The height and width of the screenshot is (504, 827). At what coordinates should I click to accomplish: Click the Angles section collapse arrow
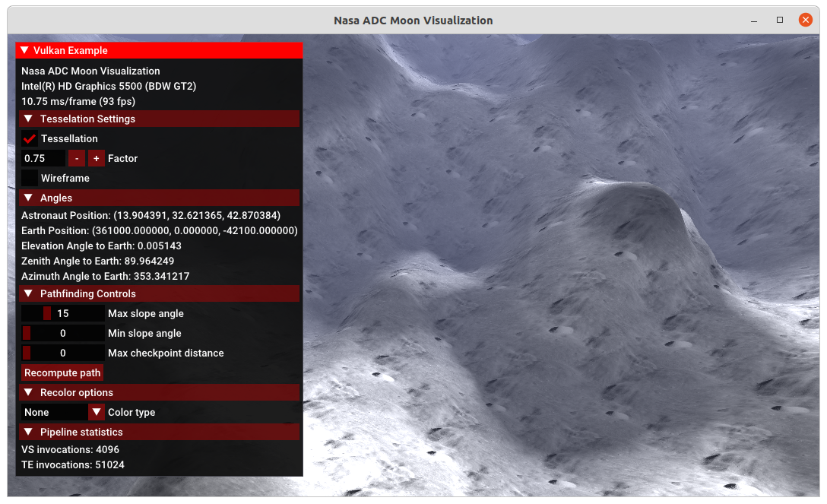pyautogui.click(x=29, y=198)
